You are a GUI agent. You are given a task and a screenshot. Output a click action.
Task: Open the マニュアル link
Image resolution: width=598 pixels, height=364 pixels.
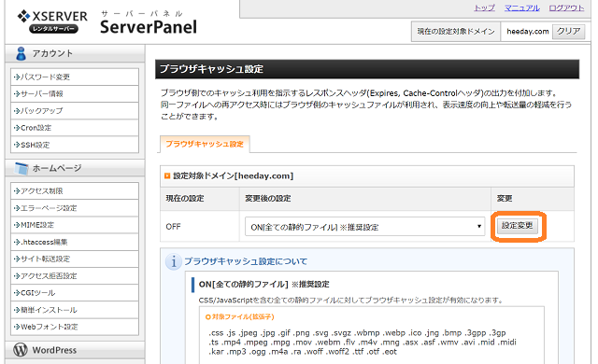point(521,7)
